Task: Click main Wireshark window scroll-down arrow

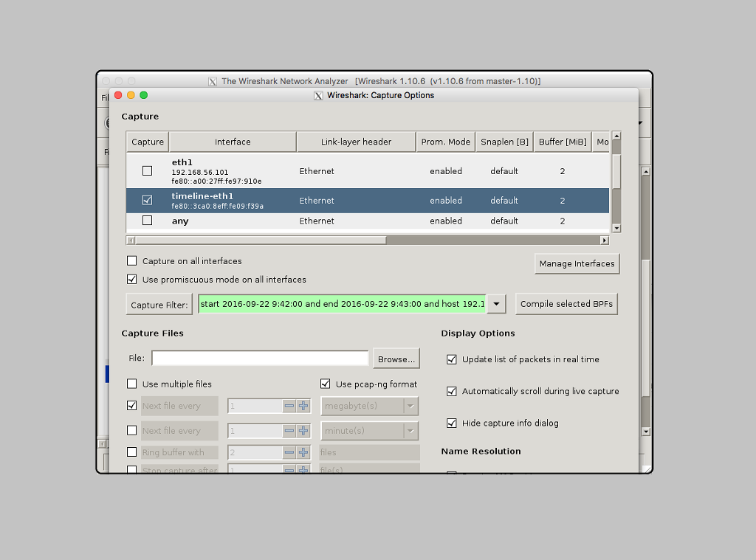Action: pos(646,432)
